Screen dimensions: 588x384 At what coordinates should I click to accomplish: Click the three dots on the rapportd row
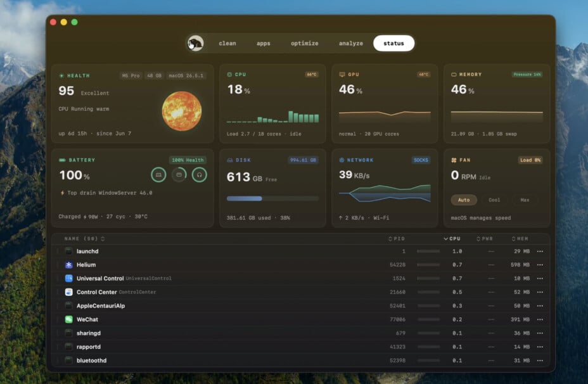(x=540, y=347)
